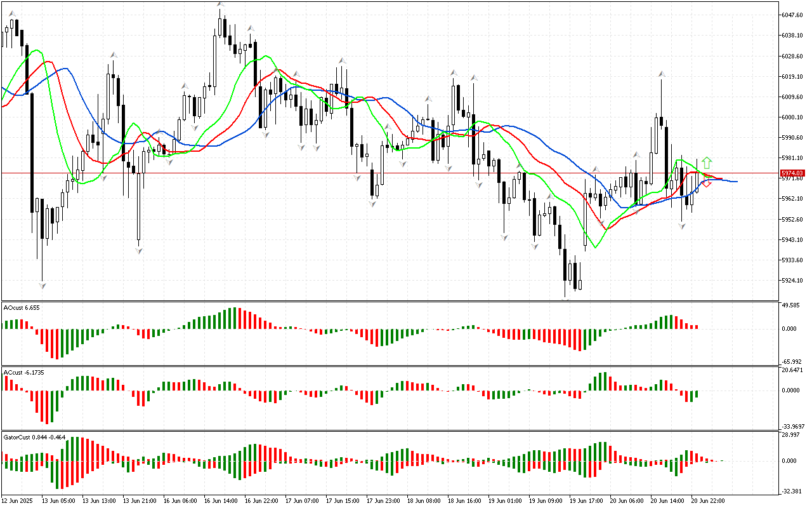Select the AOcust 6.655 indicator label
The height and width of the screenshot is (508, 812).
[x=22, y=307]
